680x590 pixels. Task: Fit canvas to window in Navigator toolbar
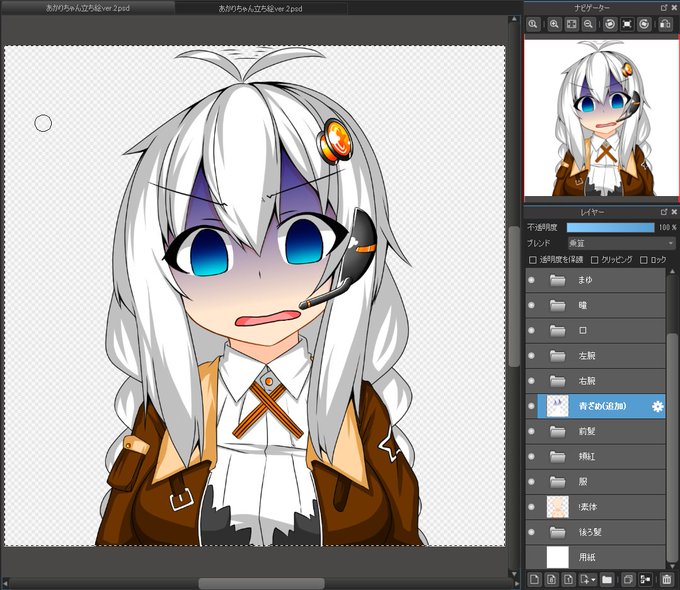click(572, 24)
